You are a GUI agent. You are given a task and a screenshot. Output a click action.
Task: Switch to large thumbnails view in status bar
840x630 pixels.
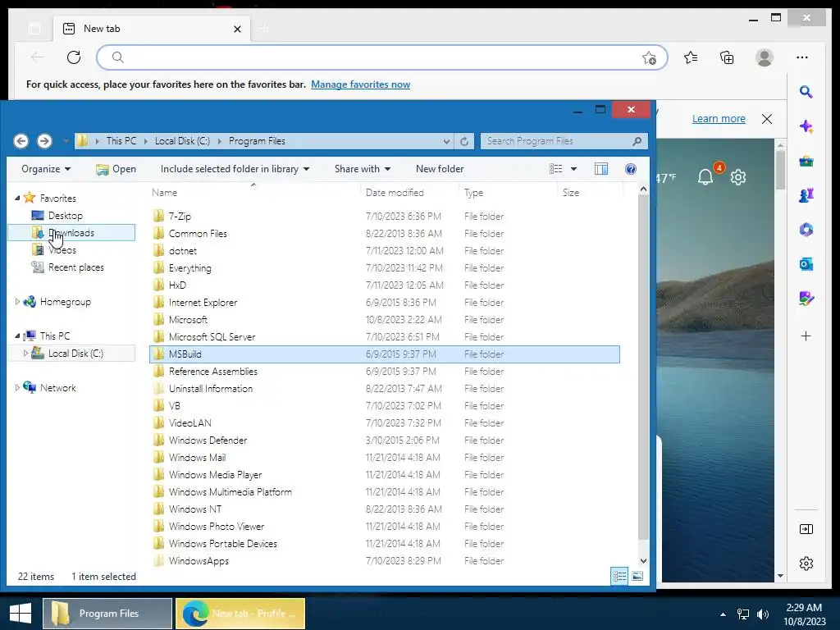[637, 576]
